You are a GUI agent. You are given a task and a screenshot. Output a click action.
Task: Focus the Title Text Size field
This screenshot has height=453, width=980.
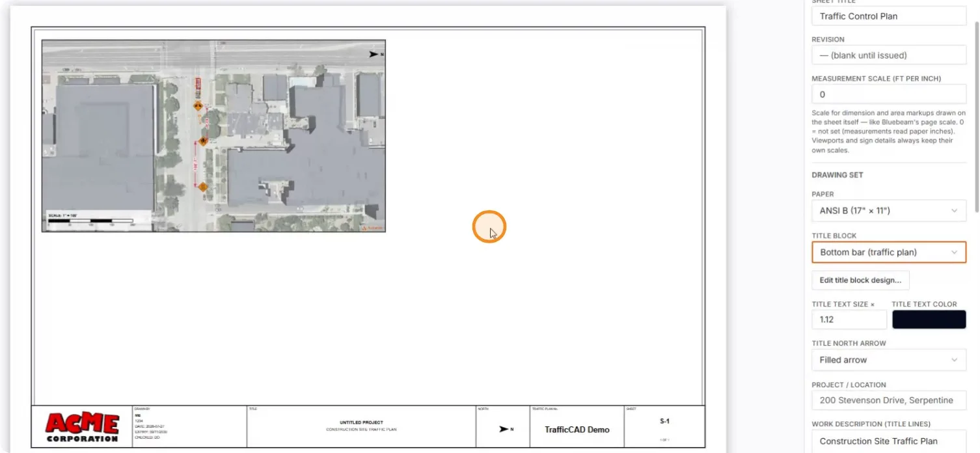tap(849, 320)
